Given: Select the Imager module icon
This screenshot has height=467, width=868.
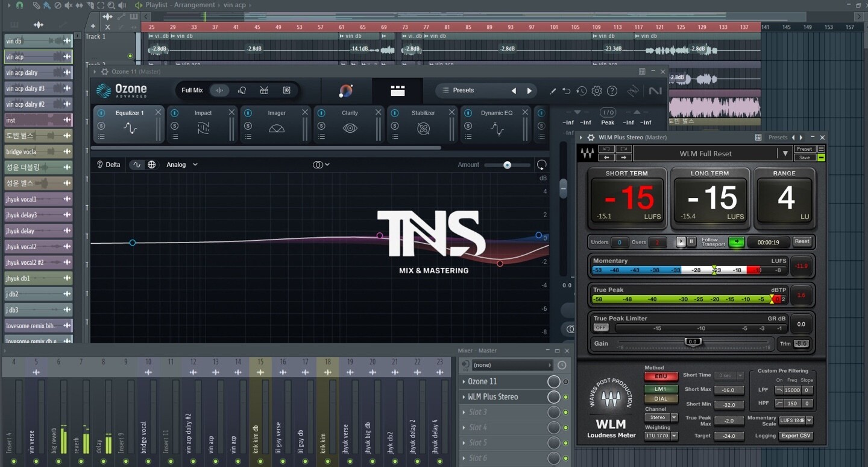Looking at the screenshot, I should click(x=277, y=129).
